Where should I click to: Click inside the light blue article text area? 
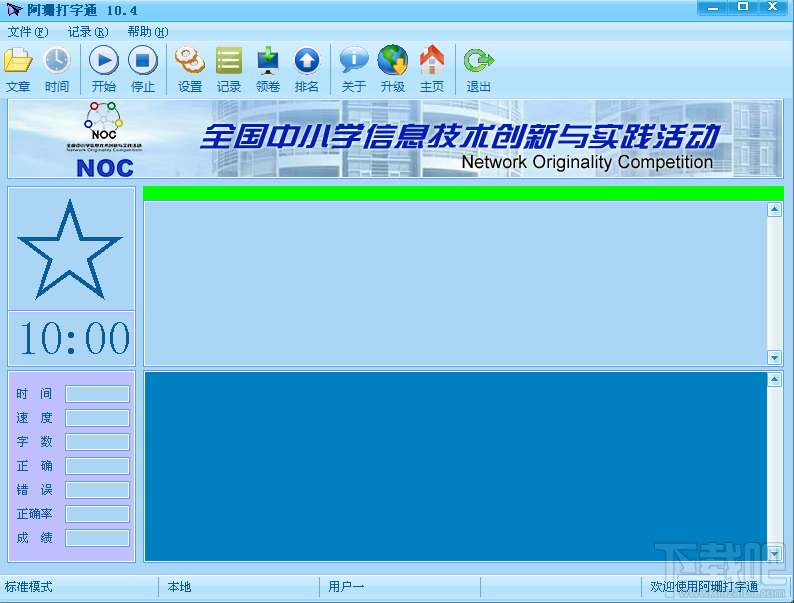point(456,284)
